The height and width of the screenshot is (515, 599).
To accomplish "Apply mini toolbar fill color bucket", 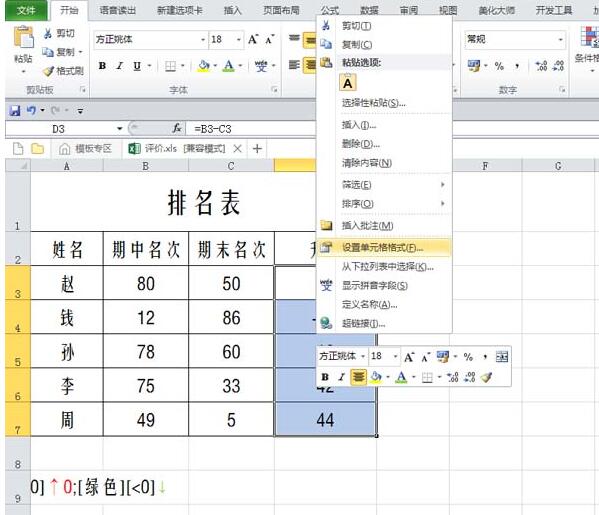I will pyautogui.click(x=376, y=377).
